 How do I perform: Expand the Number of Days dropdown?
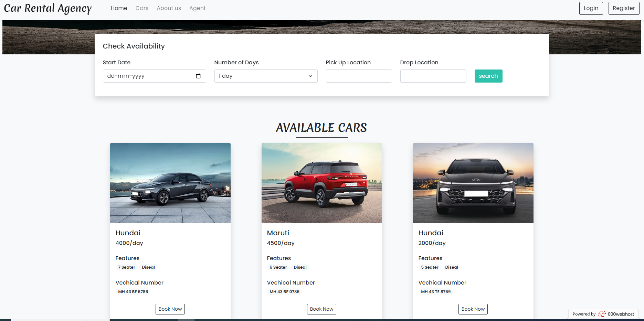click(x=266, y=76)
